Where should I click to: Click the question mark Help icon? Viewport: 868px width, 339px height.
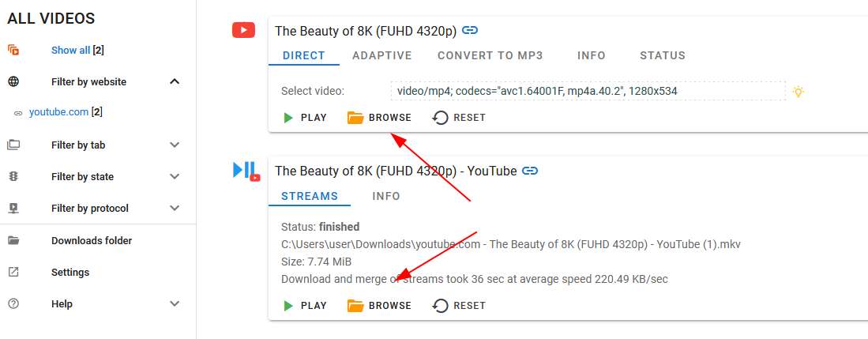click(x=13, y=303)
